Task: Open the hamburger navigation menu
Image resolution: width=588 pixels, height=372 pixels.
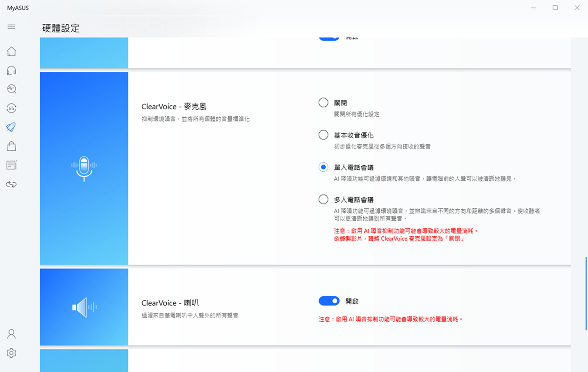Action: tap(11, 27)
